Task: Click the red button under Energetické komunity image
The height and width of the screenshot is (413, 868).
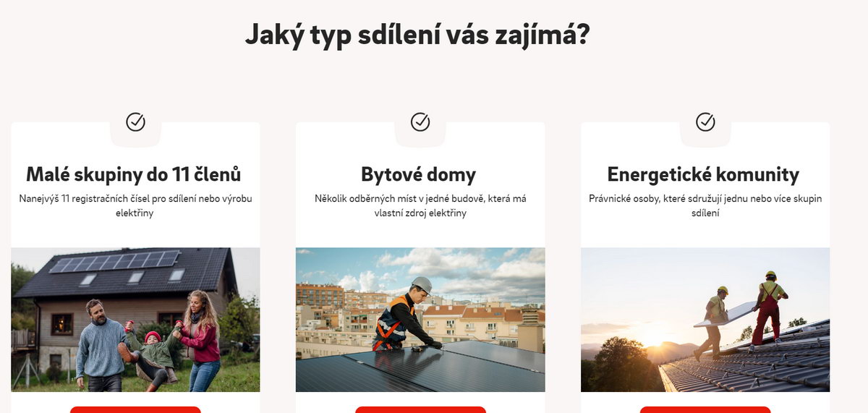Action: click(705, 409)
